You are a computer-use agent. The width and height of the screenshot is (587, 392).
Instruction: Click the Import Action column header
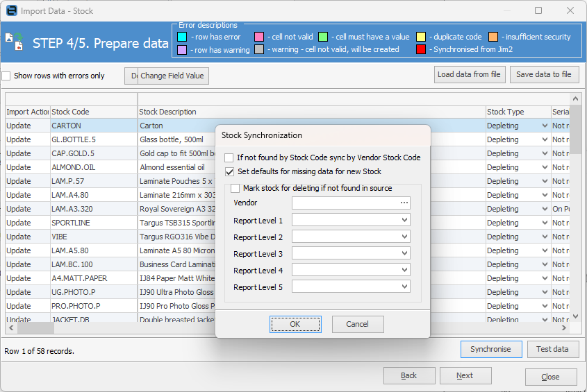[x=28, y=112]
